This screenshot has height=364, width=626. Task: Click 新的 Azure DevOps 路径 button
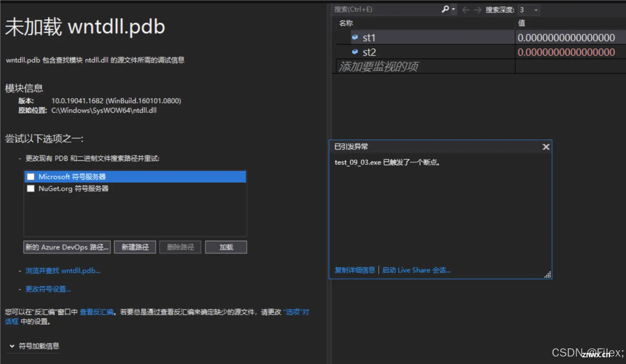pos(67,247)
